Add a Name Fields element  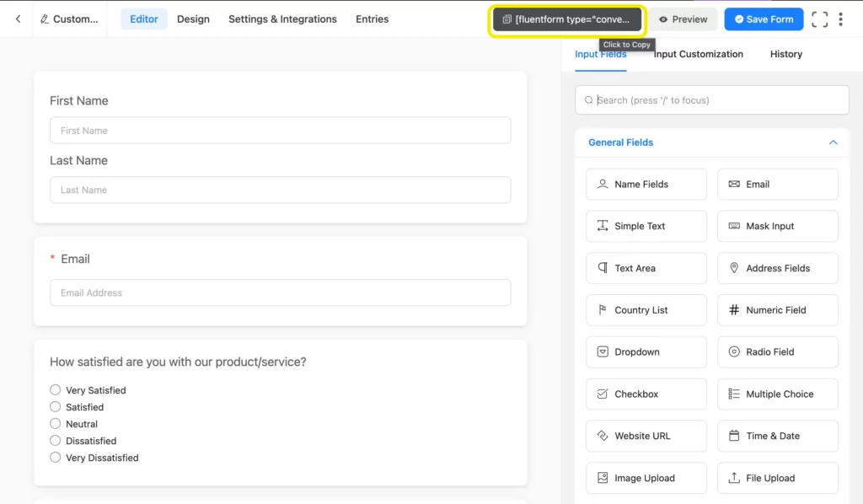click(x=646, y=185)
